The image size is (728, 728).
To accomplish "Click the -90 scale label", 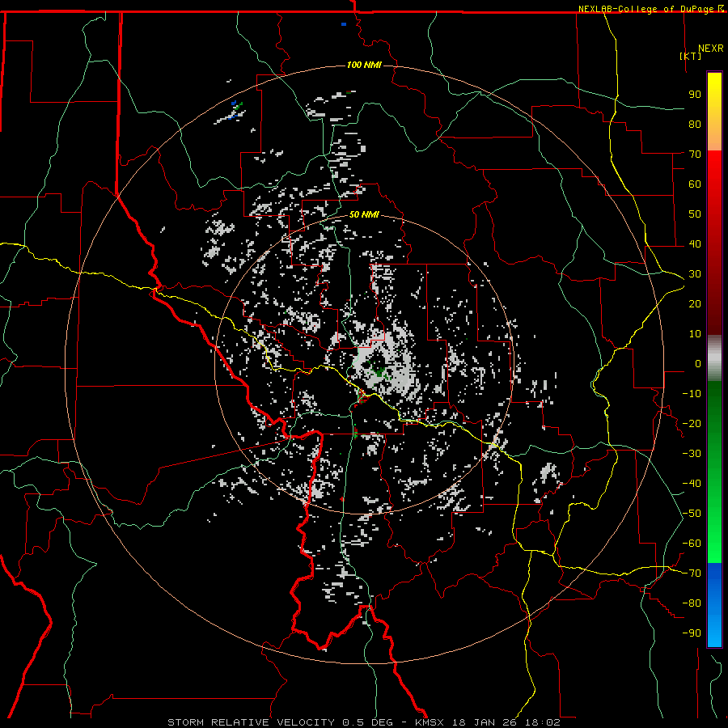I will point(692,633).
